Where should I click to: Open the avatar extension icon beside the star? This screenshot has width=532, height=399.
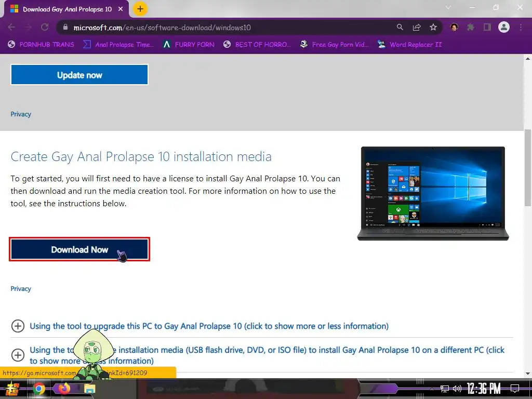pyautogui.click(x=454, y=27)
